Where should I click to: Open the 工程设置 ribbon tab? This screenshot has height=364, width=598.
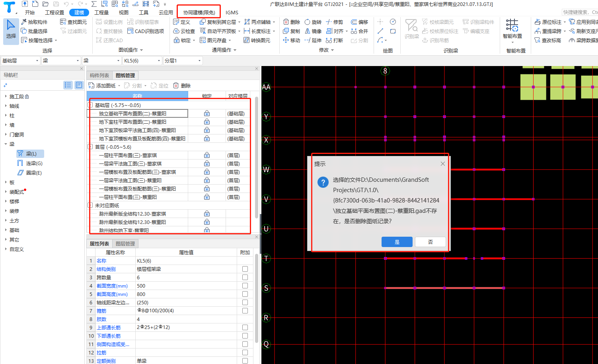pyautogui.click(x=55, y=12)
